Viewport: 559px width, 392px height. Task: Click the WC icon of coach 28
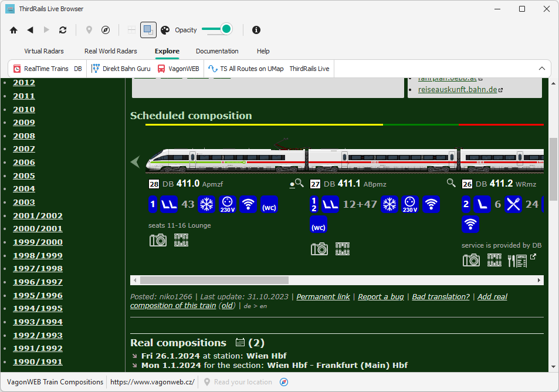tap(269, 204)
